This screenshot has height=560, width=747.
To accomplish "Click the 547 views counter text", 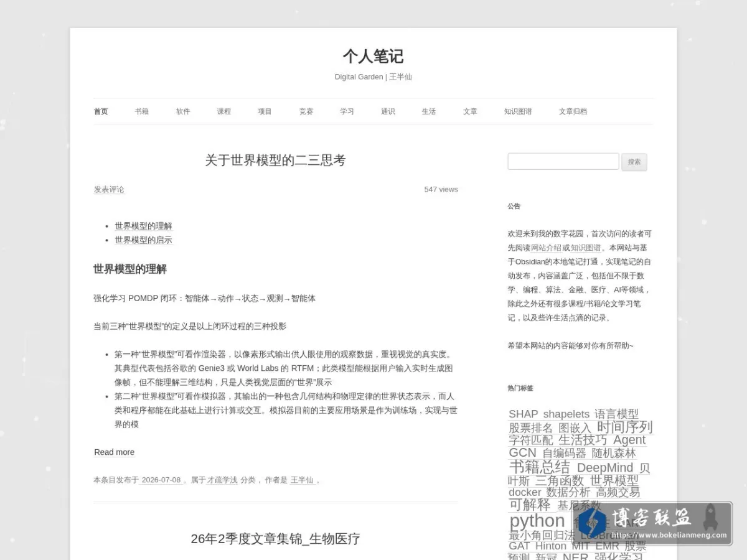I will (441, 189).
